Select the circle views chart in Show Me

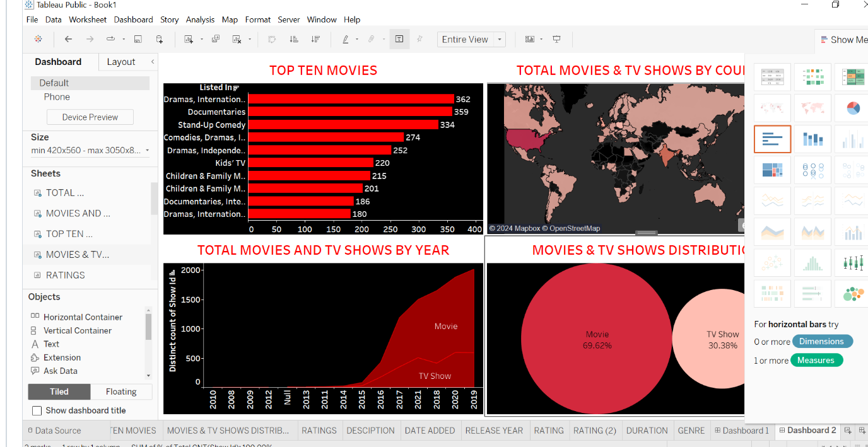point(812,170)
